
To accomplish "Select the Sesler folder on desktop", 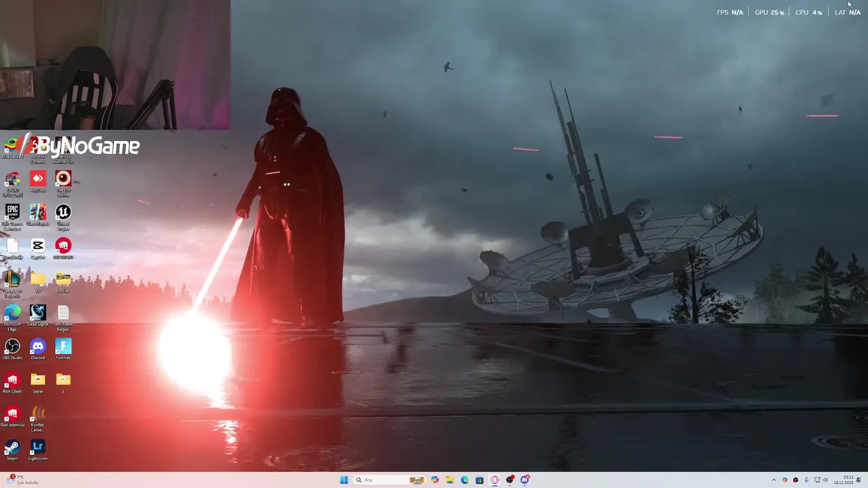I will pyautogui.click(x=38, y=383).
